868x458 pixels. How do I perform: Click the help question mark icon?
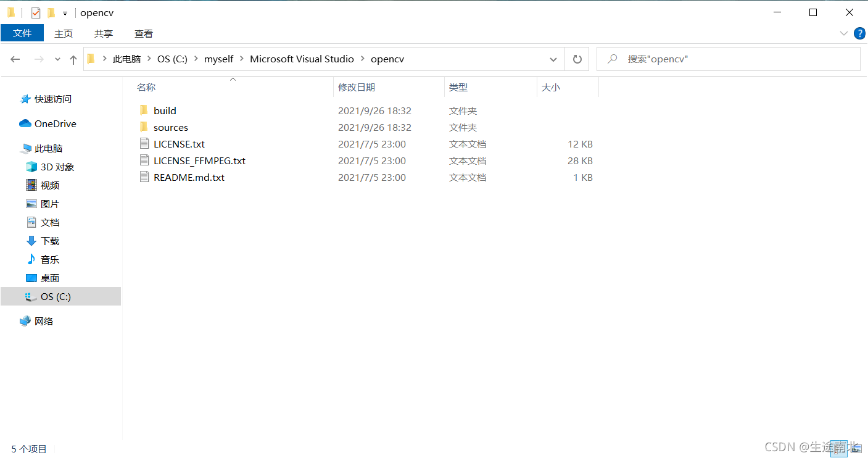[x=859, y=33]
